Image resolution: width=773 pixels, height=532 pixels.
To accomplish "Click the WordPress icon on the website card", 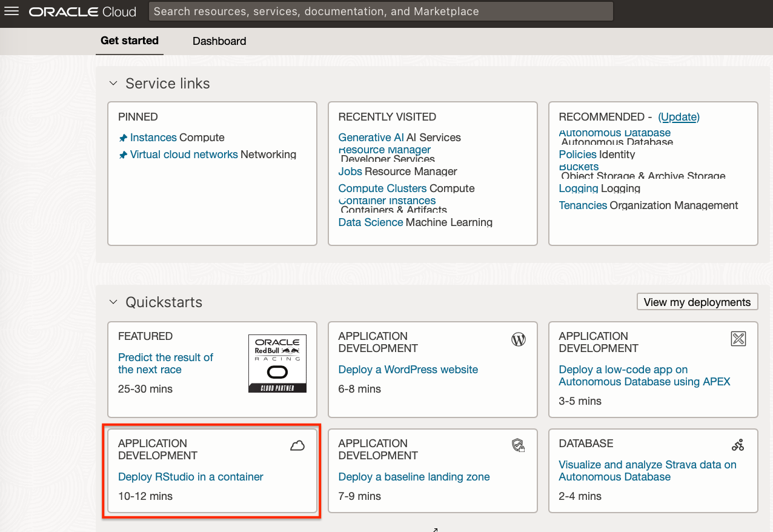I will click(x=519, y=339).
